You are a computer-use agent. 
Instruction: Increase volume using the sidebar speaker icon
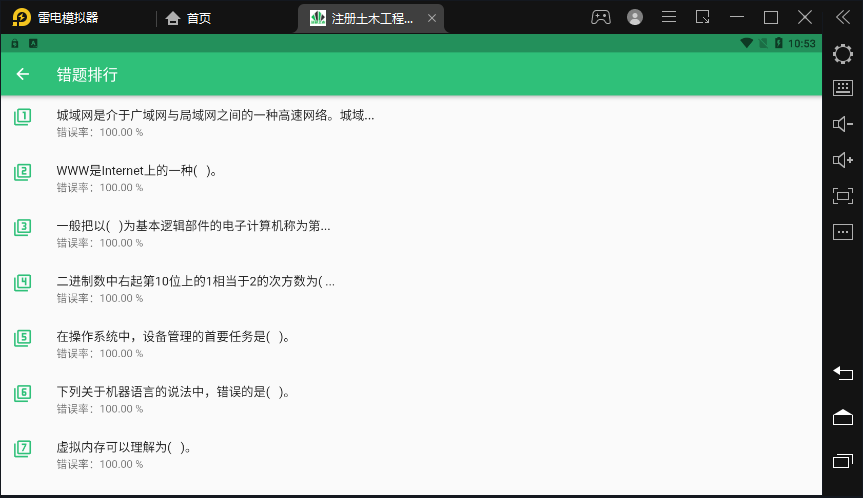coord(842,160)
